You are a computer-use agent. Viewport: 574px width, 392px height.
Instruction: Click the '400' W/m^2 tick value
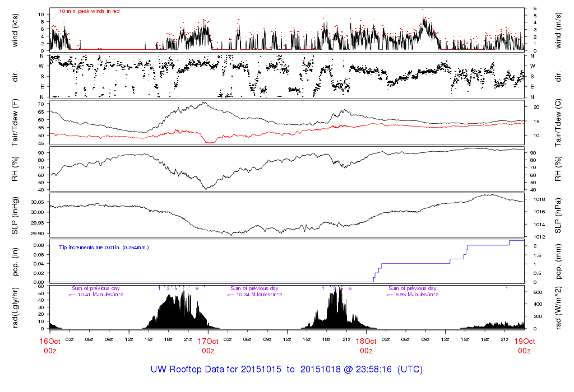point(538,304)
